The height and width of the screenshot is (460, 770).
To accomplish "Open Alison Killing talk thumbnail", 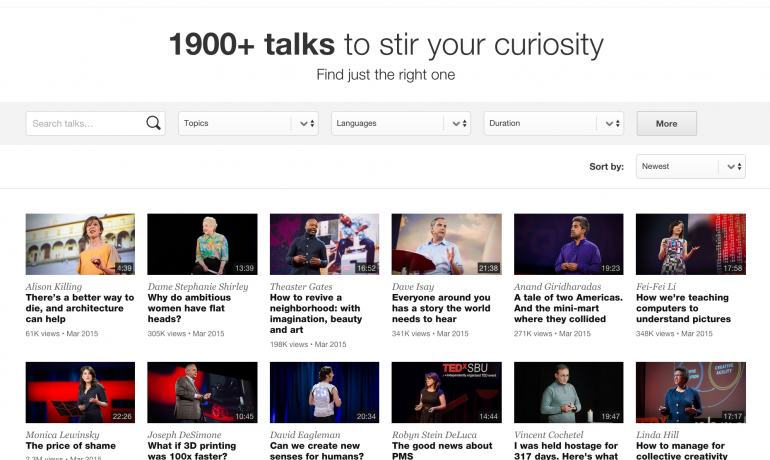I will 80,244.
